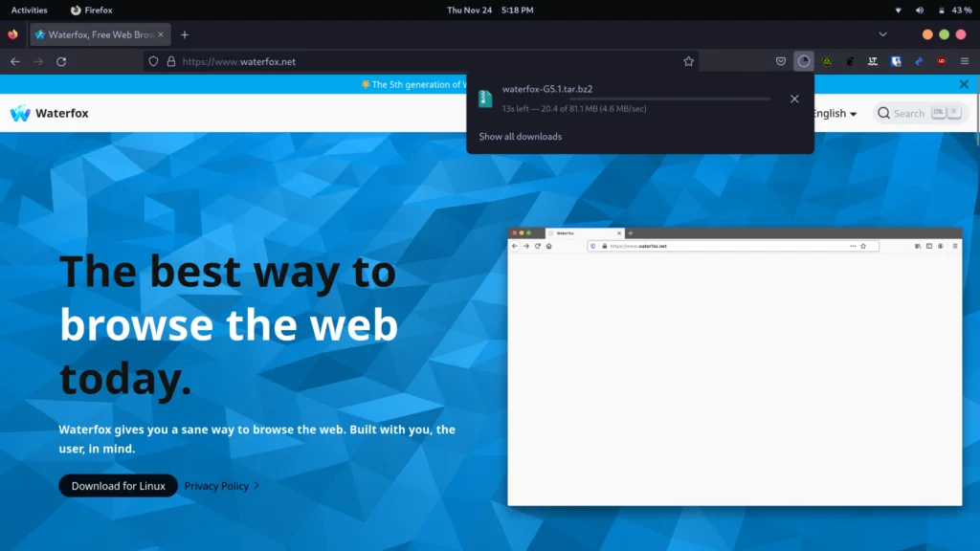
Task: Click Activities in the top bar
Action: point(30,10)
